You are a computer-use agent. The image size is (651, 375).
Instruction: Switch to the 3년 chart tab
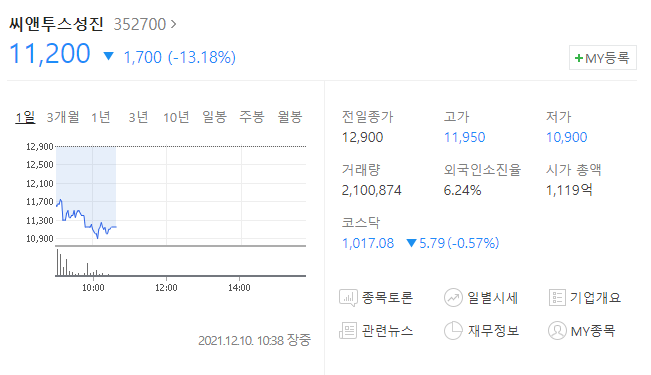click(x=138, y=117)
